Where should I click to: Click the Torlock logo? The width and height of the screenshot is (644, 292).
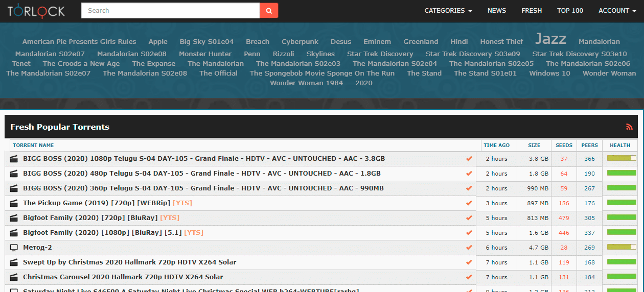click(x=36, y=10)
